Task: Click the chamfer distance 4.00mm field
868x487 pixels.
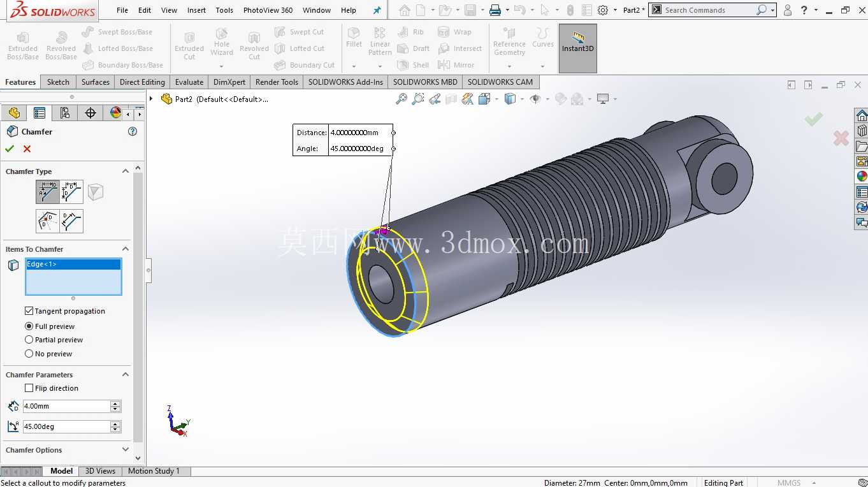Action: click(66, 406)
